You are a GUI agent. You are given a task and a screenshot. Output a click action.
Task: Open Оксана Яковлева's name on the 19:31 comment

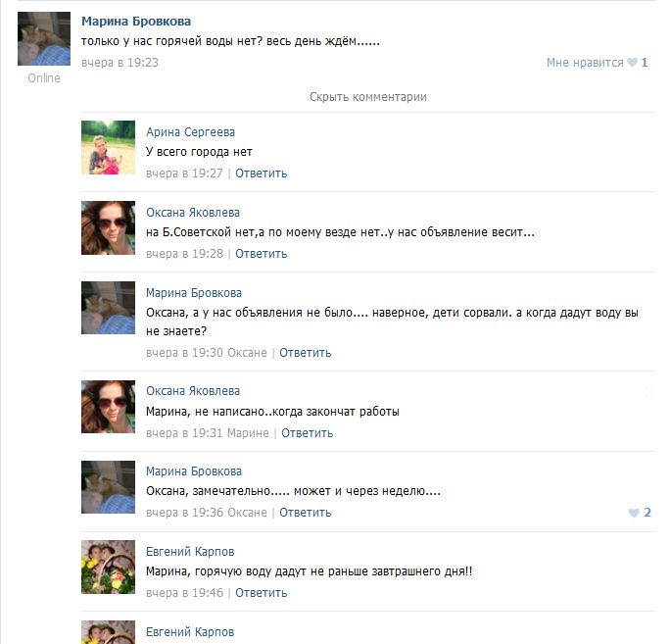pyautogui.click(x=193, y=391)
